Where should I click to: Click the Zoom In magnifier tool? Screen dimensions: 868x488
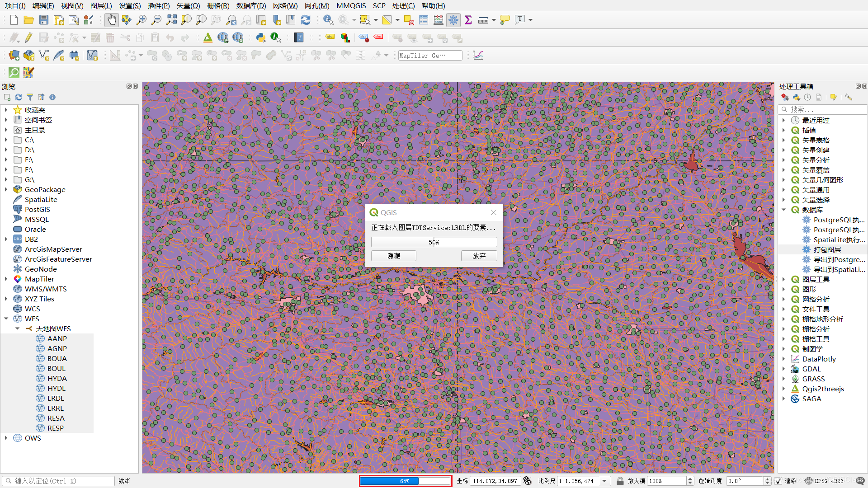coord(142,20)
